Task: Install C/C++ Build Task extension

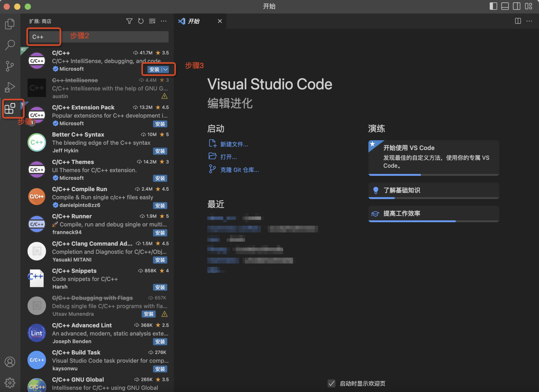Action: click(x=160, y=369)
